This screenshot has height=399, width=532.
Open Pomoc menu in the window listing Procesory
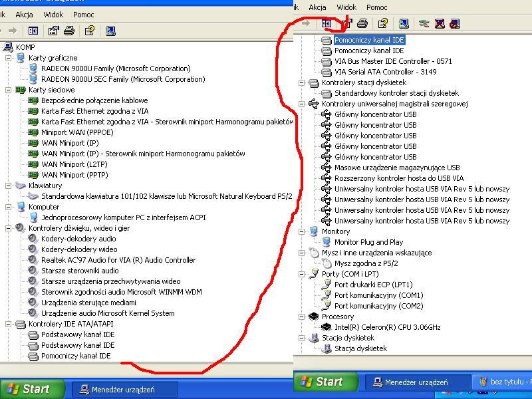pyautogui.click(x=376, y=7)
